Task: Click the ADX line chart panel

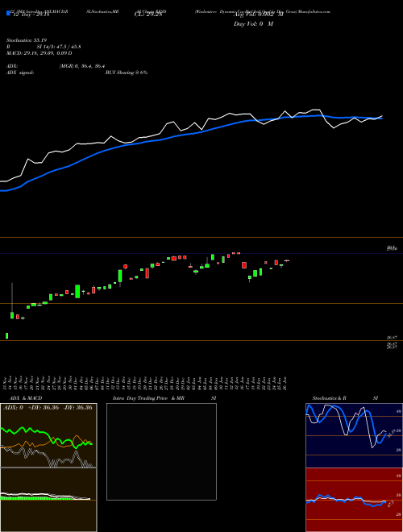Action: tap(48, 435)
